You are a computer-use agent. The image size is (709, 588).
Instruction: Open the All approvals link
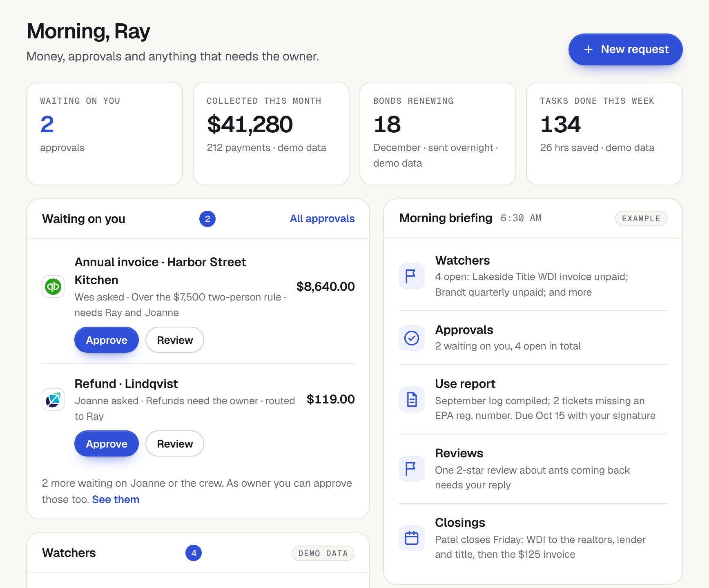click(322, 219)
